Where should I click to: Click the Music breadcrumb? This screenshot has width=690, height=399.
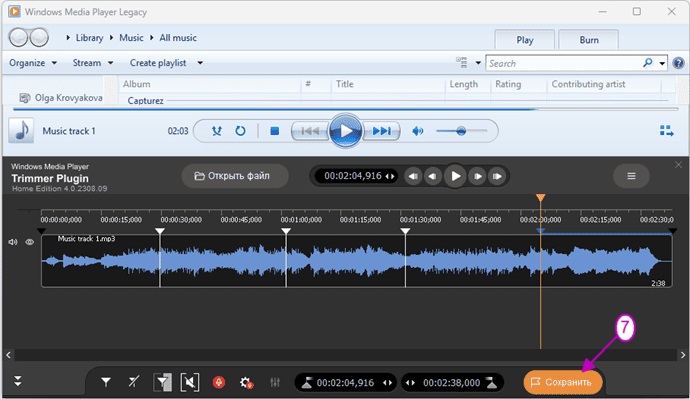(131, 38)
